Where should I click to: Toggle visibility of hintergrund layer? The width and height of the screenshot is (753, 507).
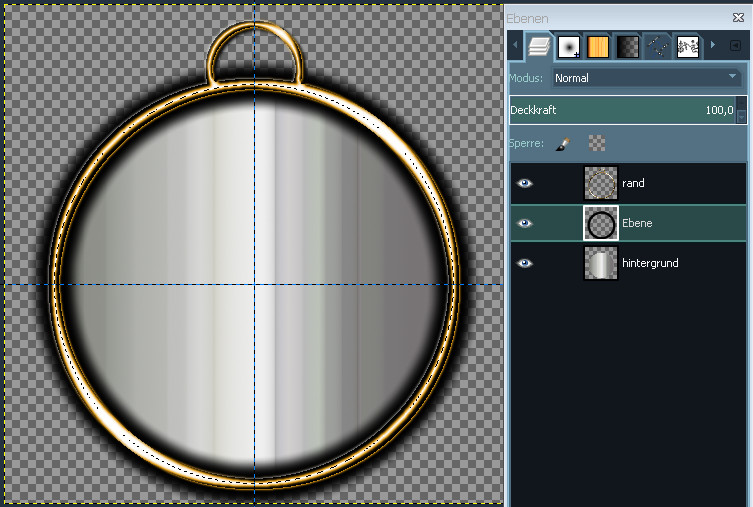[525, 263]
